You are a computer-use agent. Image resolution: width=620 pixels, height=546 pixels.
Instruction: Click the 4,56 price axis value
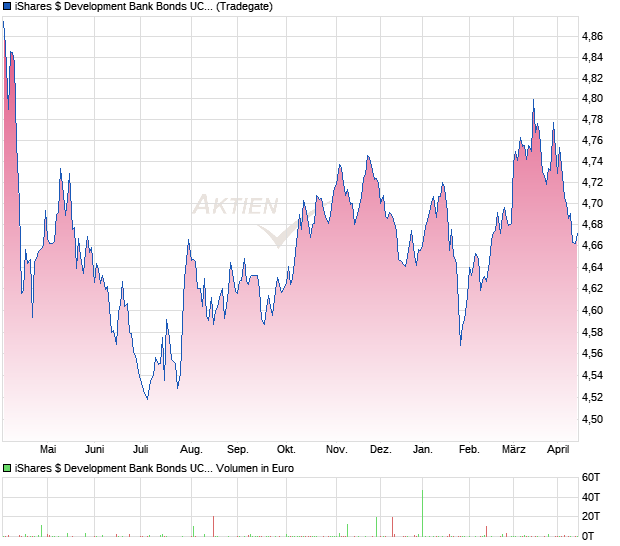pos(592,353)
